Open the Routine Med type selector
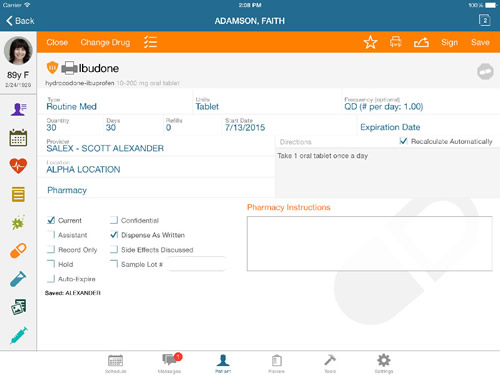The height and width of the screenshot is (375, 500). 71,107
